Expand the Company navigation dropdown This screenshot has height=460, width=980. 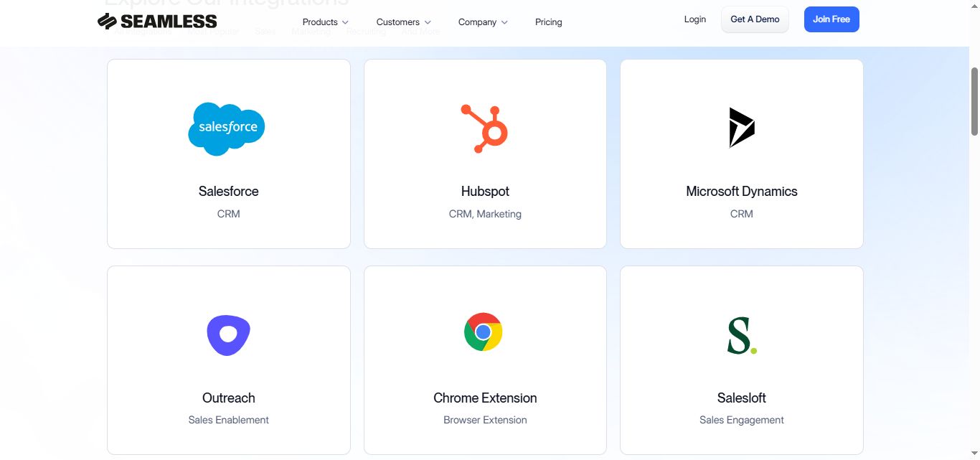pos(481,22)
